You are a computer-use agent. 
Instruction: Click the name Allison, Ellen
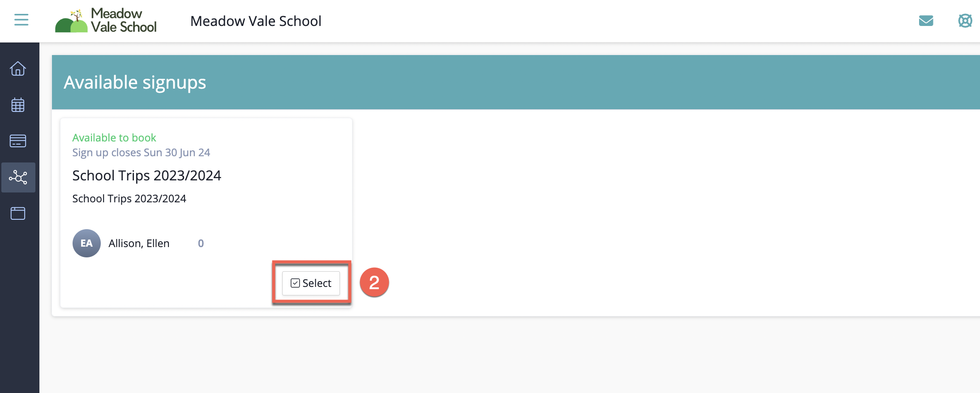point(139,243)
